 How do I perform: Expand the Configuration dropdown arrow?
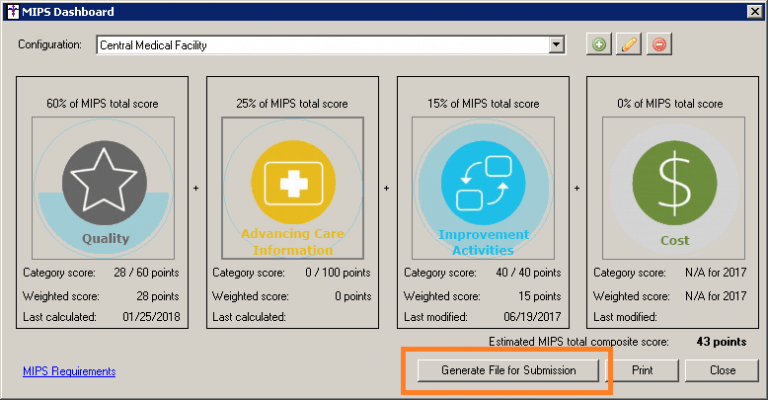(x=557, y=45)
